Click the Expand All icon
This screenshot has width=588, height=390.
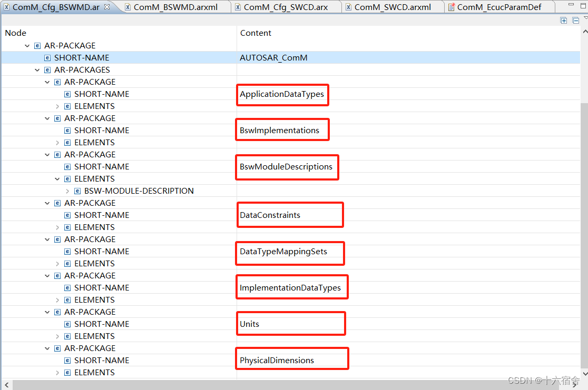click(564, 21)
